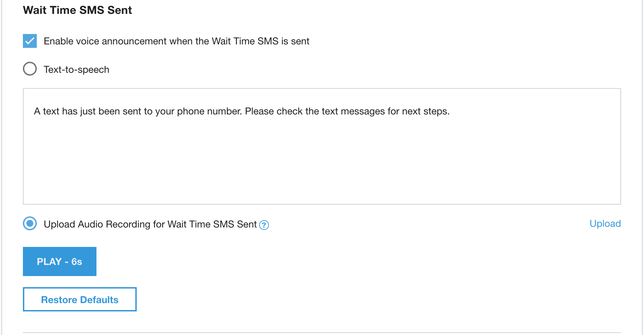Click the word "PLAY" on the blue button

coord(49,261)
